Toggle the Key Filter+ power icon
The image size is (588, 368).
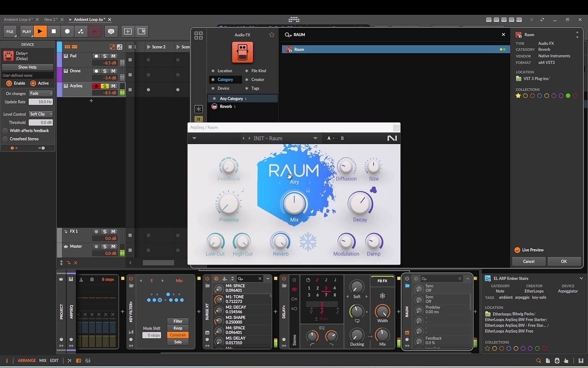[x=131, y=278]
